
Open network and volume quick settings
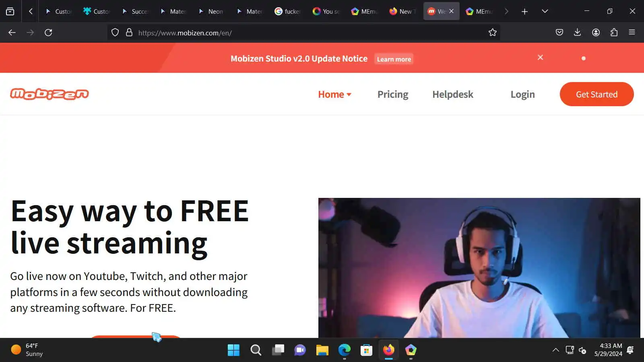pos(576,350)
